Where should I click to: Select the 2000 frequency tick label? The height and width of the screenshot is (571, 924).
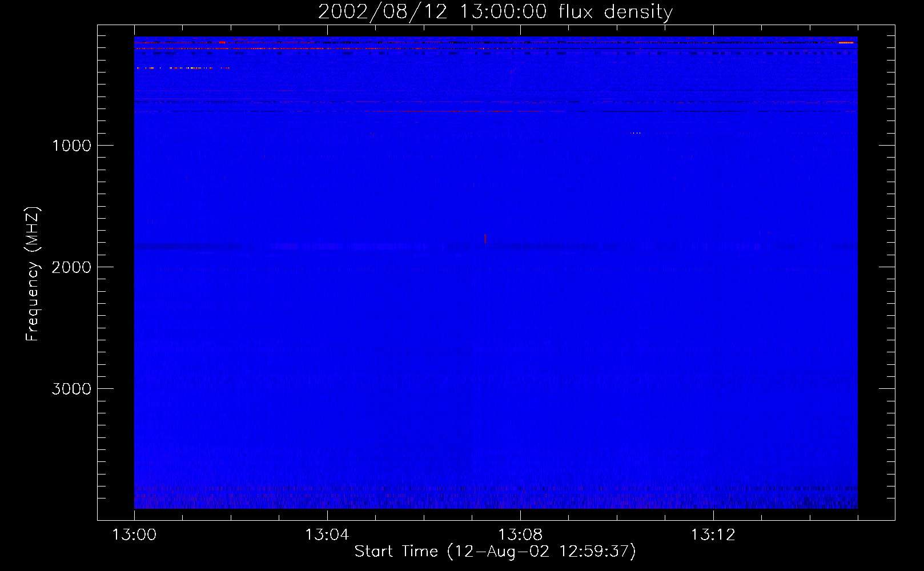tap(71, 267)
